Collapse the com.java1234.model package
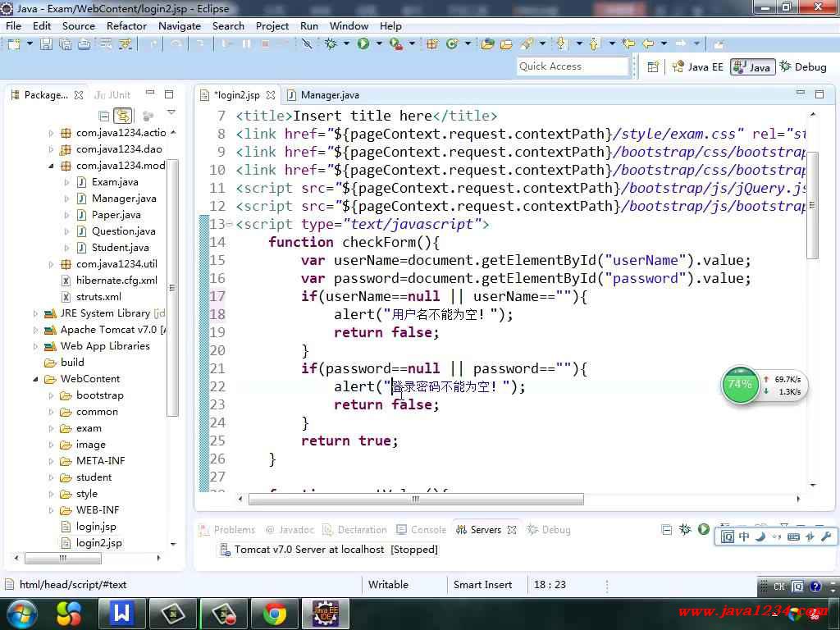The height and width of the screenshot is (630, 840). [x=51, y=166]
